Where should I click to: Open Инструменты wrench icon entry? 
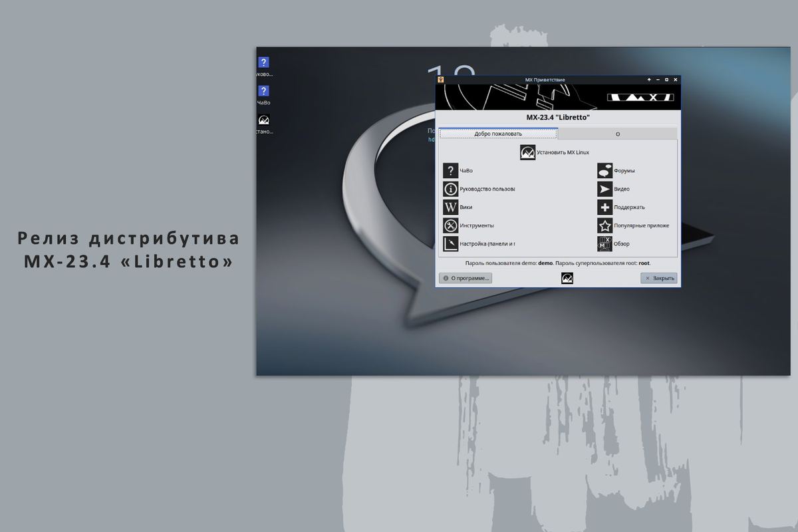pyautogui.click(x=468, y=225)
